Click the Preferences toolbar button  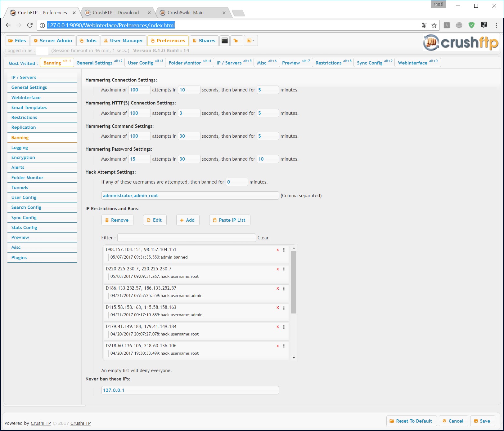168,41
